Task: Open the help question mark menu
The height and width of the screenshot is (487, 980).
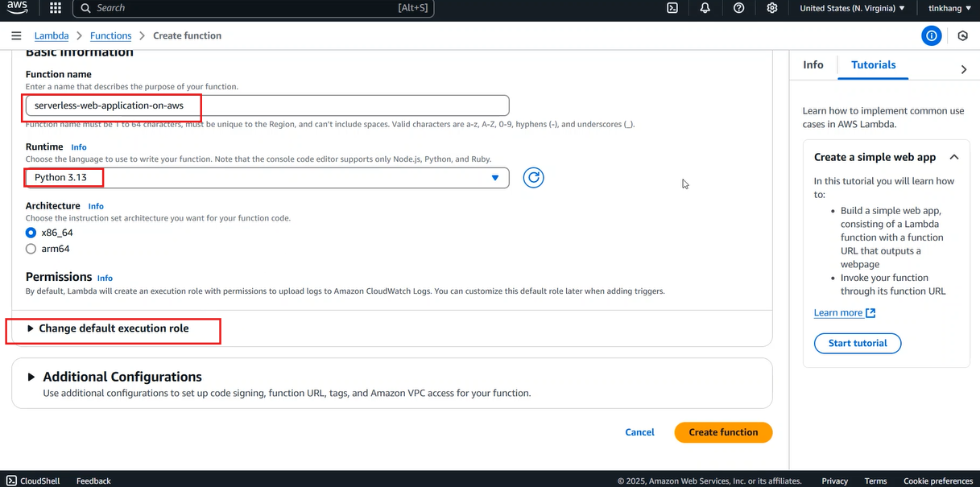Action: (739, 8)
